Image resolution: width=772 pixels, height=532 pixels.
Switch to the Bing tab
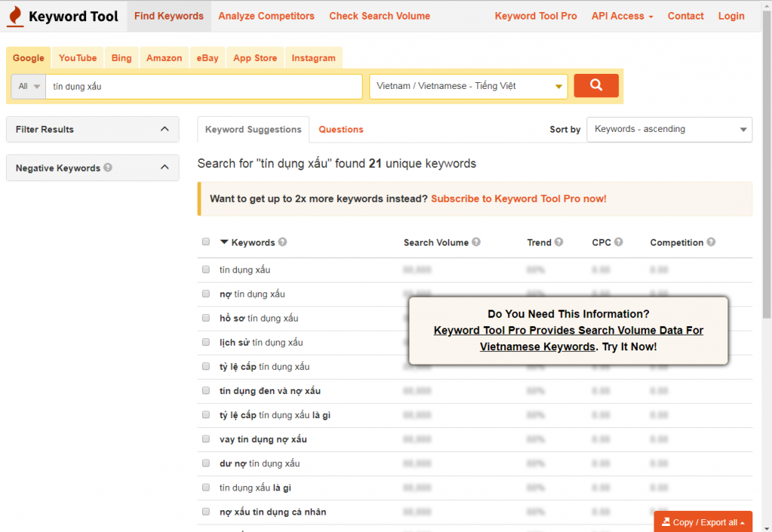(121, 57)
